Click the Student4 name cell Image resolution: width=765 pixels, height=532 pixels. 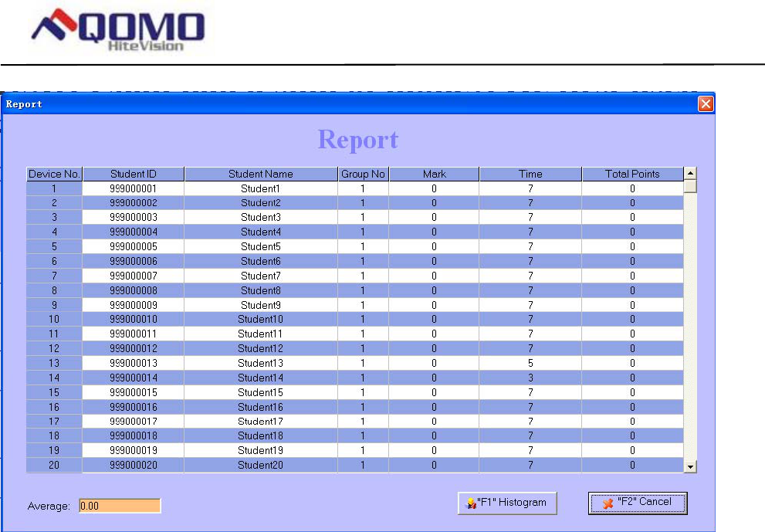point(260,232)
